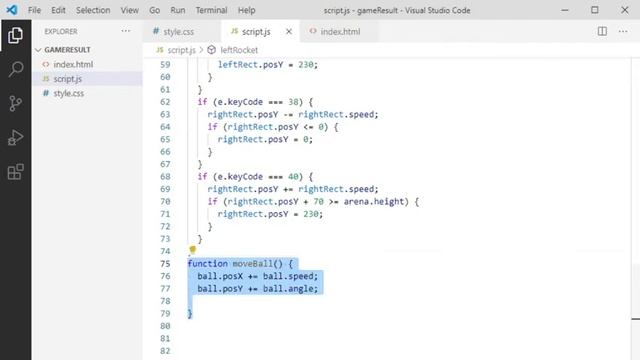Click 'rightRect.posY -= rightRect.speed;' line
Screen dimensions: 640x360
tap(293, 114)
